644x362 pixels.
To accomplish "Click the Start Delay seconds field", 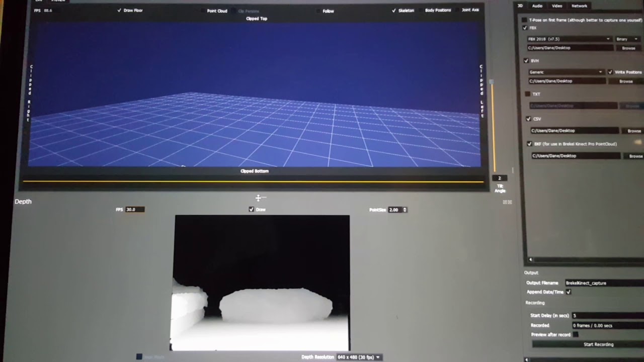I will click(x=608, y=315).
